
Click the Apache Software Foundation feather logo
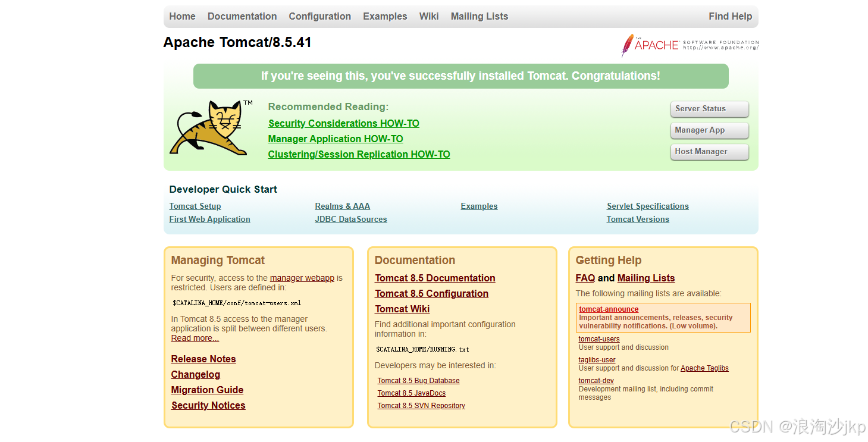pos(690,45)
